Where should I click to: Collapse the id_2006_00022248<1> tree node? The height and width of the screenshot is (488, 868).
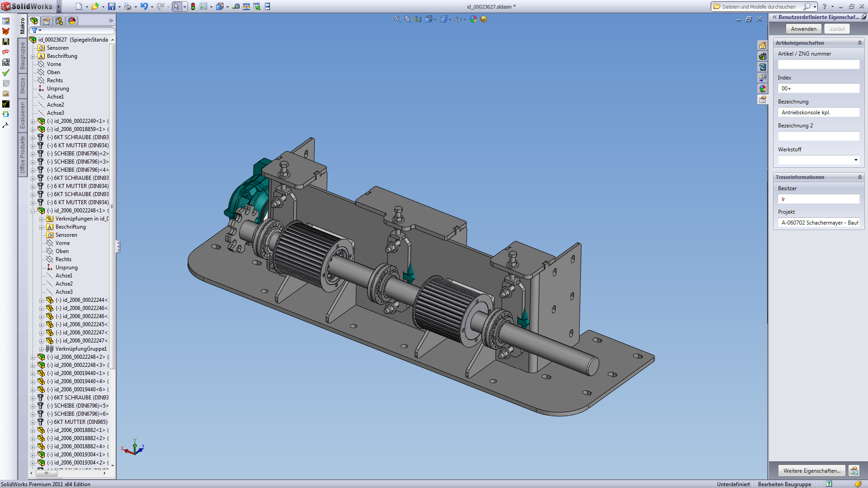coord(33,211)
